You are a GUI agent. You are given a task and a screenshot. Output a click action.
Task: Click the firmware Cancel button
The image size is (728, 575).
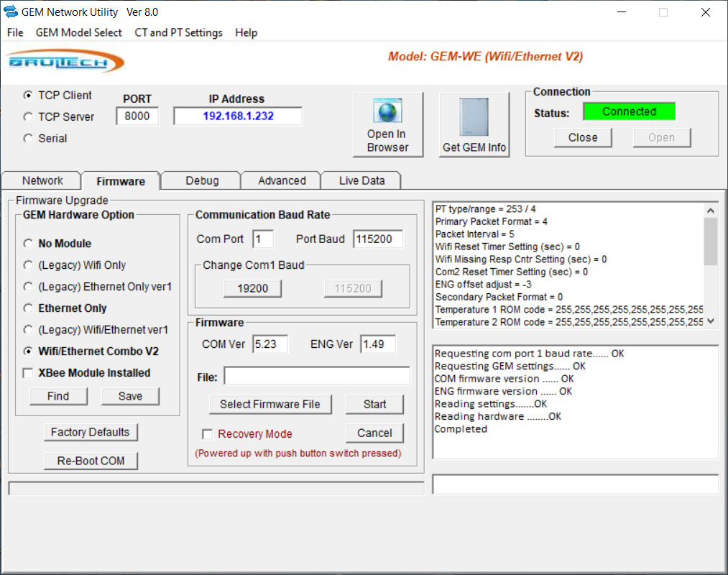pos(374,433)
